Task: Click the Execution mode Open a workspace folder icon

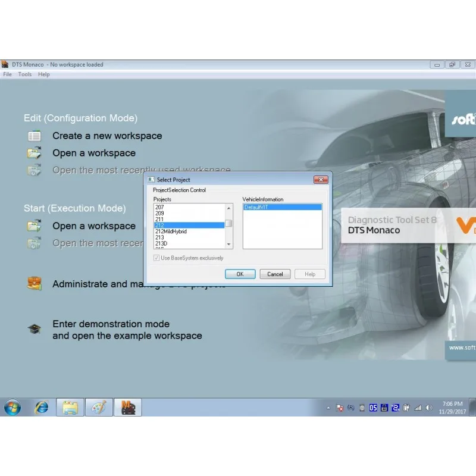Action: pyautogui.click(x=35, y=226)
